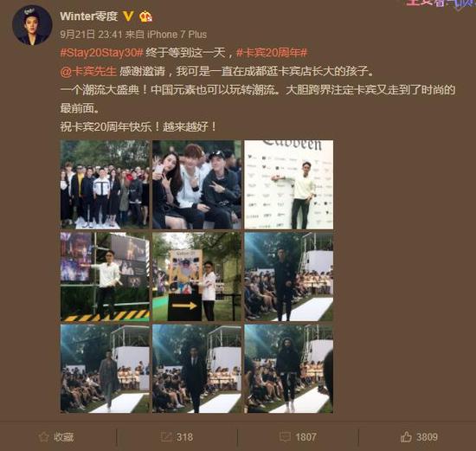Open the Winter零度 profile avatar
Image resolution: width=476 pixels, height=451 pixels.
(32, 25)
